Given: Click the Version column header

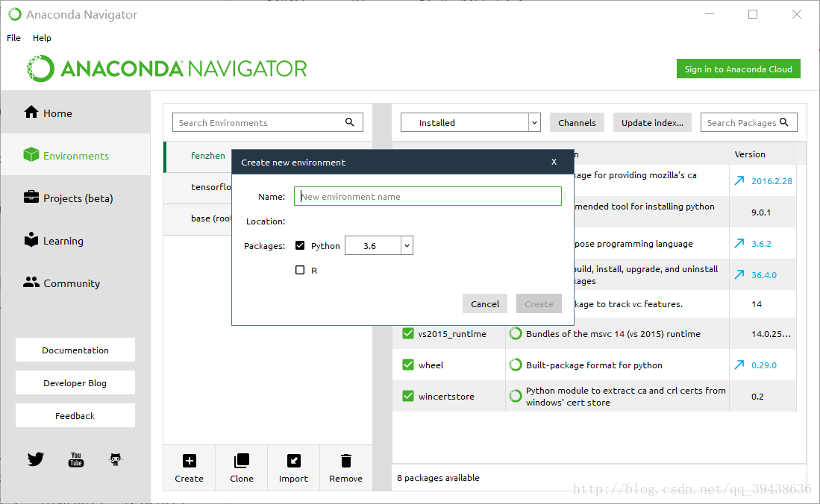Looking at the screenshot, I should pyautogui.click(x=749, y=154).
